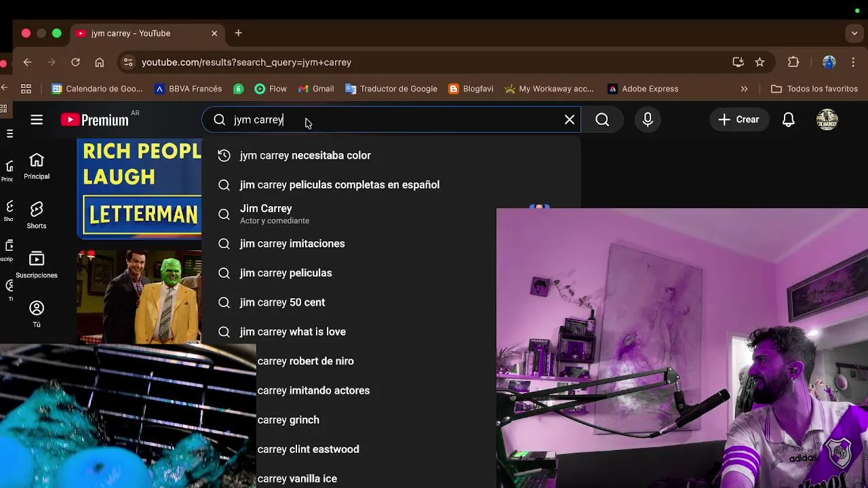The width and height of the screenshot is (868, 488).
Task: Select suggestion carrey clint eastwood
Action: pos(376,449)
